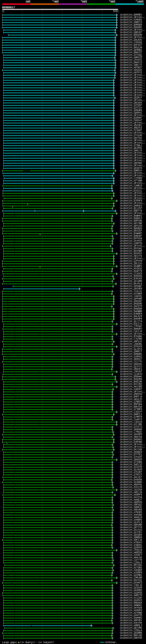Select label UniRef100_B9QH13
This screenshot has height=644, width=146.
click(131, 218)
